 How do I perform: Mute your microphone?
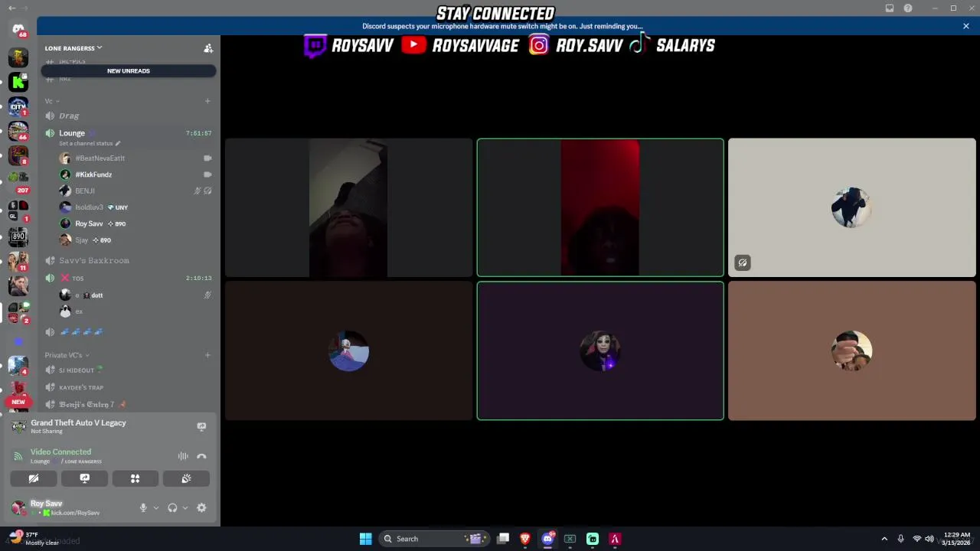tap(142, 507)
